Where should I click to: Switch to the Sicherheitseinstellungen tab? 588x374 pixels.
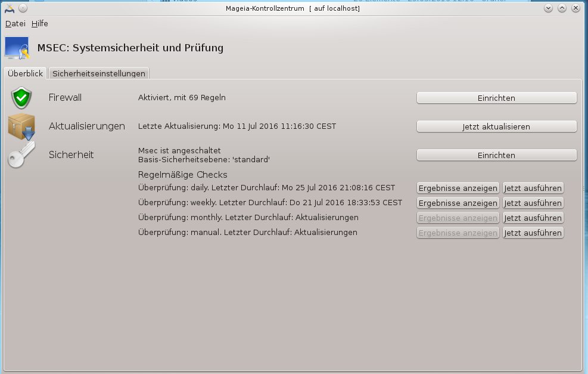tap(99, 73)
